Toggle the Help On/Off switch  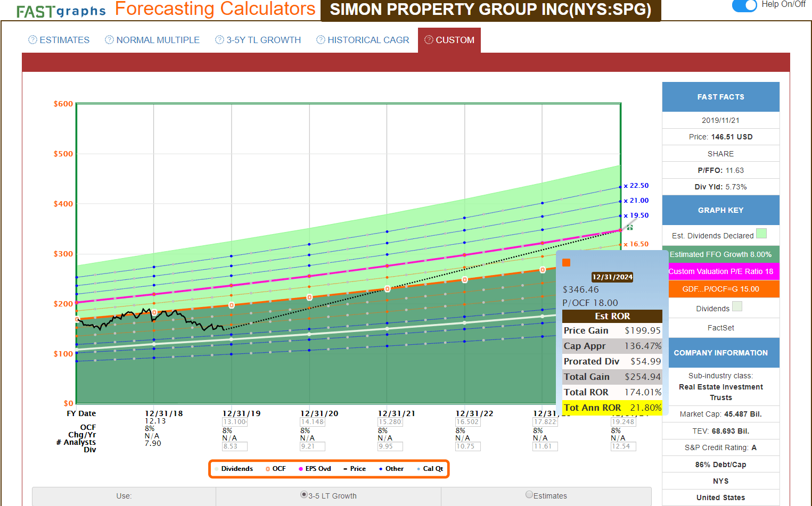click(744, 5)
